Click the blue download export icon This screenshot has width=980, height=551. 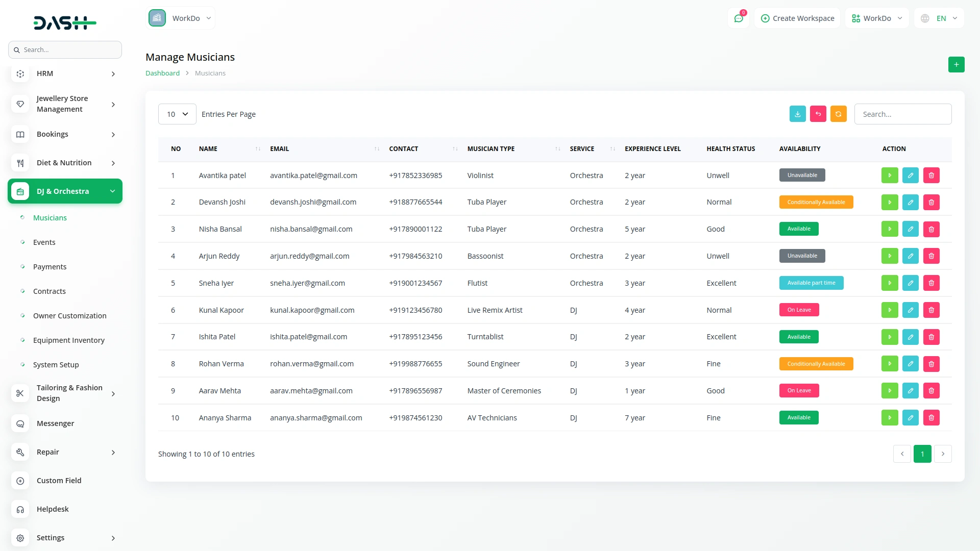[797, 114]
